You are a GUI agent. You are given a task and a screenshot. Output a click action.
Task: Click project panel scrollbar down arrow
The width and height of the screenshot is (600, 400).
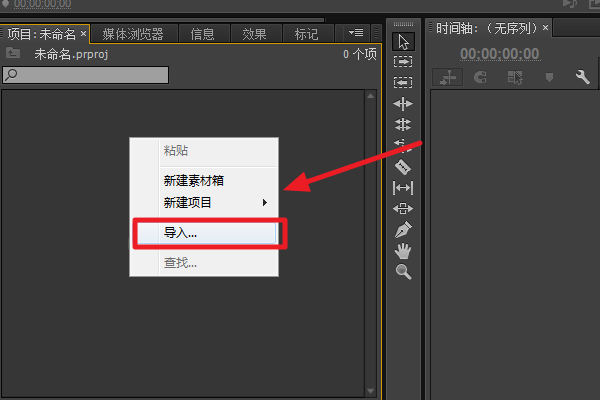coord(370,391)
